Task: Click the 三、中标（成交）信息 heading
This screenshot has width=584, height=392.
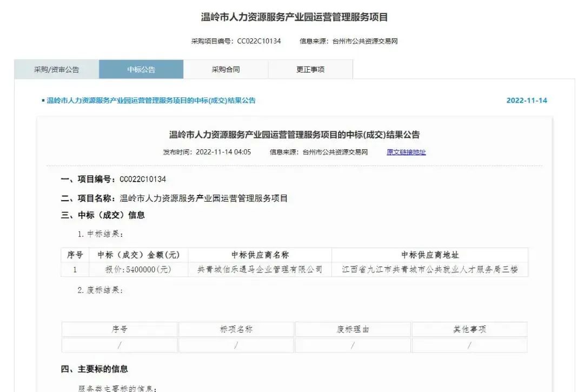Action: point(103,215)
